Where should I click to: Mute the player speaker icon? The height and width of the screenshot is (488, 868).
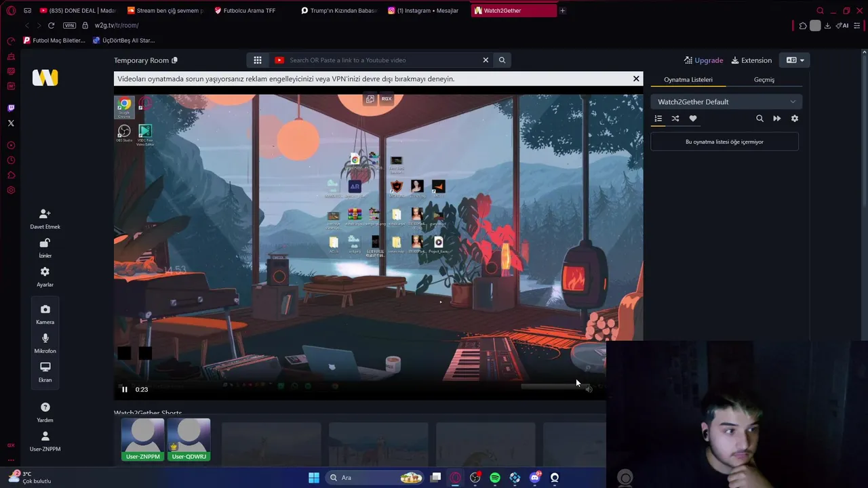click(x=589, y=389)
